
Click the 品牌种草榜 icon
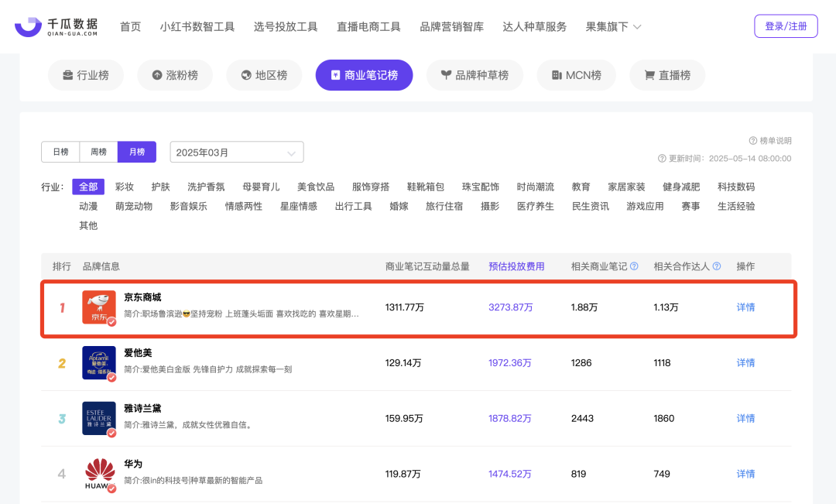pyautogui.click(x=447, y=75)
